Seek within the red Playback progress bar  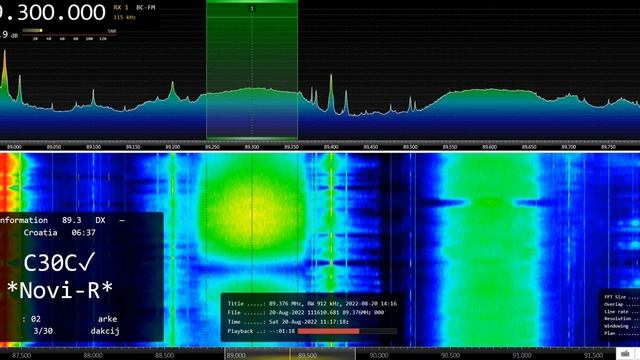pyautogui.click(x=347, y=331)
